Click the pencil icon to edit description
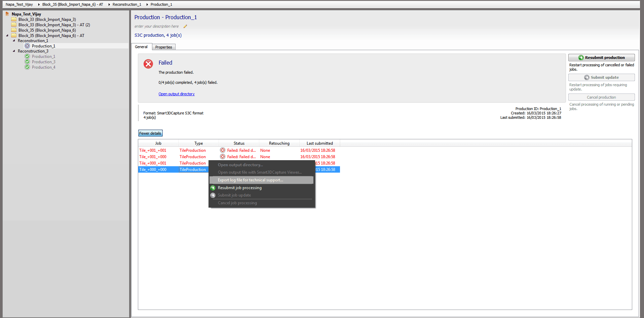 [185, 26]
